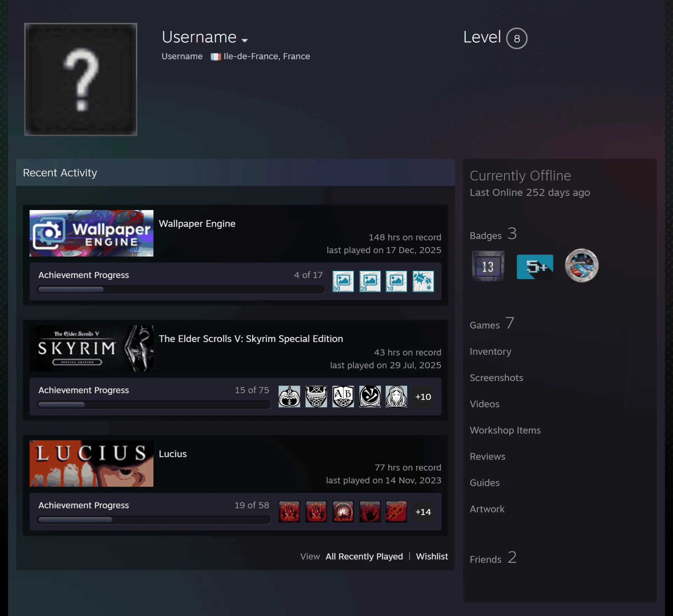Open the Friends list
The image size is (673, 616).
(493, 558)
